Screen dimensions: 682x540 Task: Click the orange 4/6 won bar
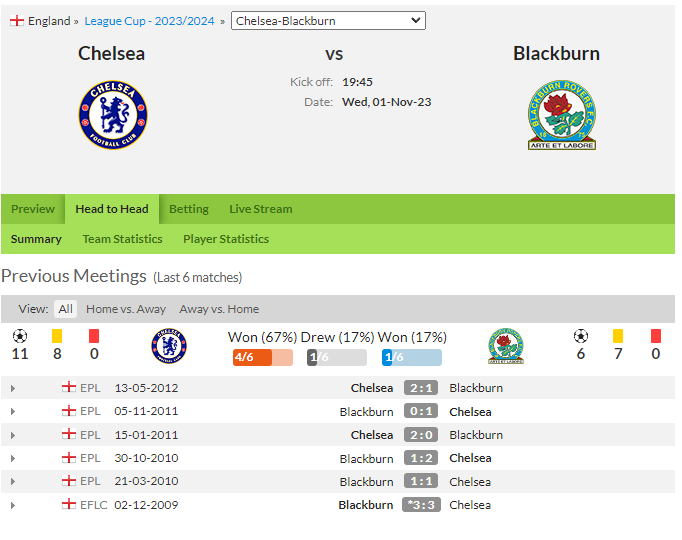263,357
